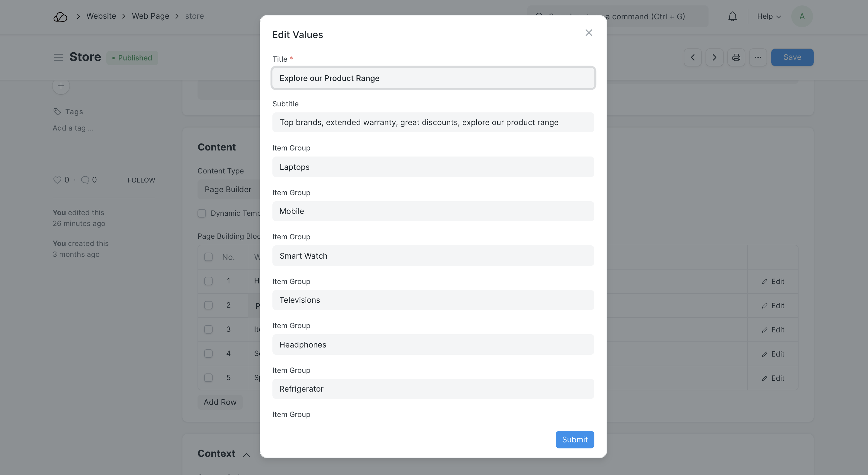The image size is (868, 475).
Task: Submit the Edit Values form
Action: 574,440
